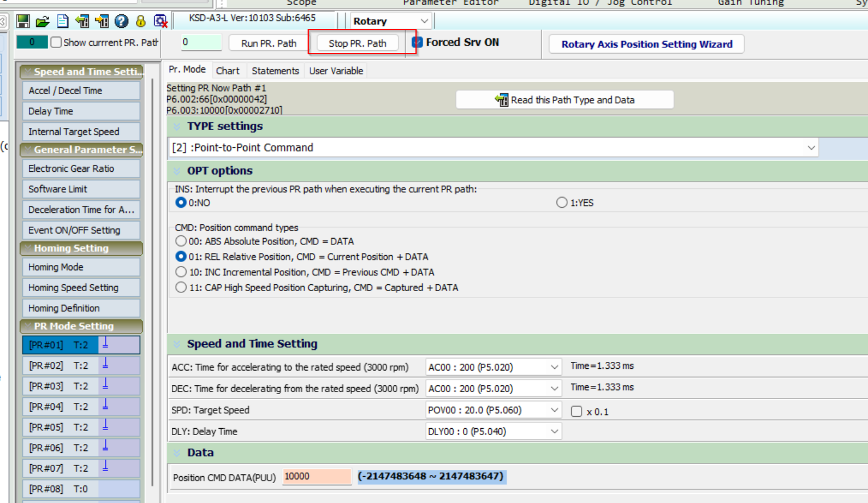Open the DLY Delay Time dropdown

(494, 432)
